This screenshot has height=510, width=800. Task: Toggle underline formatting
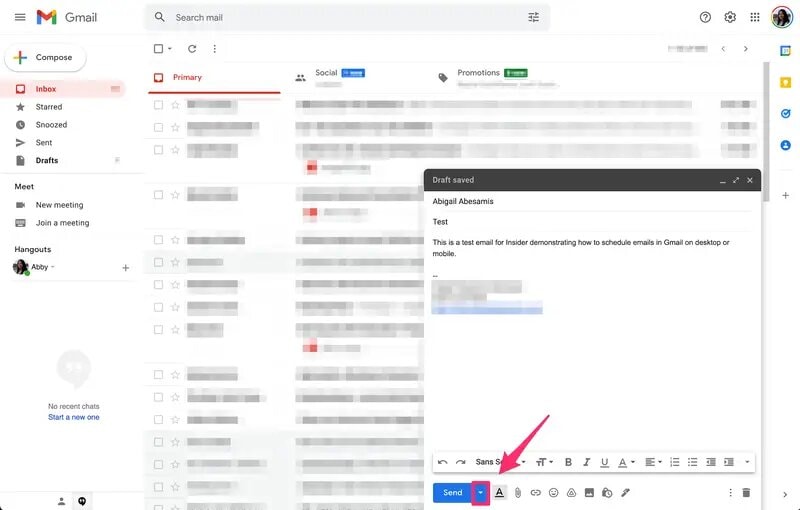tap(605, 463)
